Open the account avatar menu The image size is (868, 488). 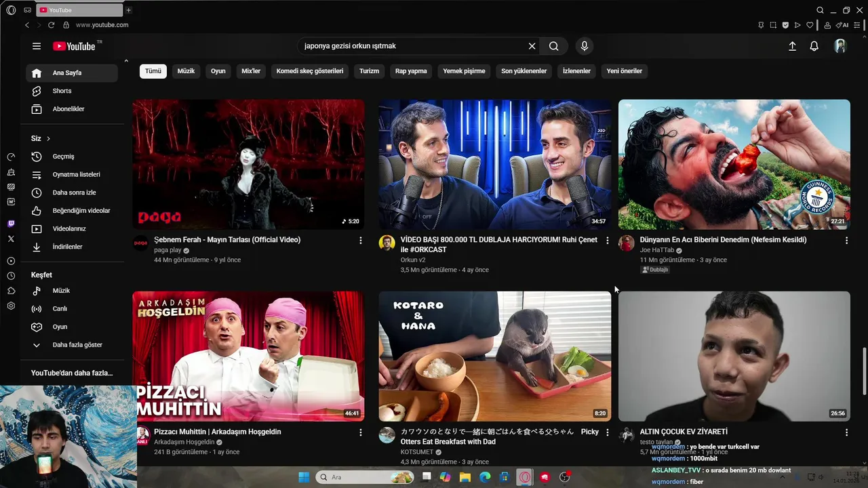coord(840,46)
